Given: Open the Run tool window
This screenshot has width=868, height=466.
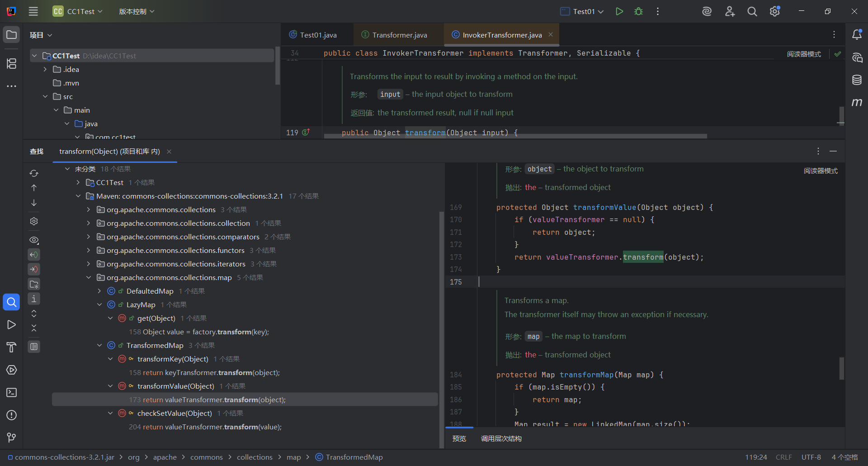Looking at the screenshot, I should (x=11, y=324).
